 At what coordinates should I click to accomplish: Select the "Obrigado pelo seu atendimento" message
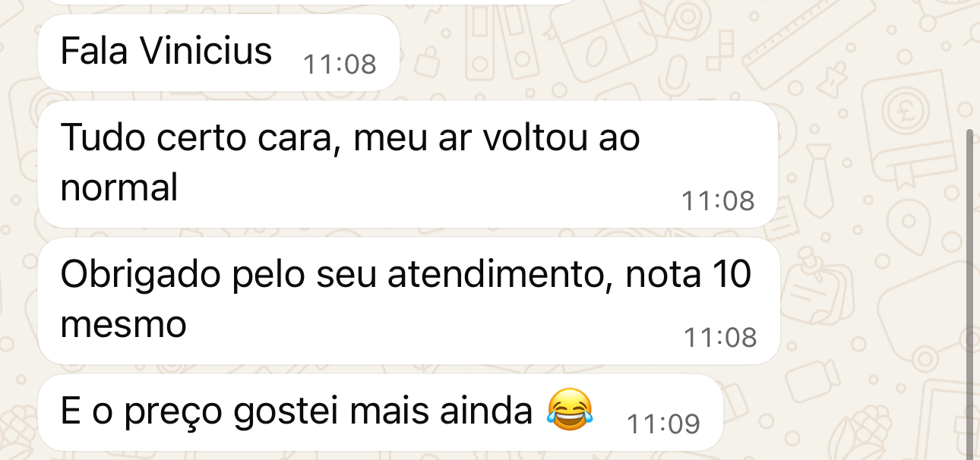click(x=409, y=301)
